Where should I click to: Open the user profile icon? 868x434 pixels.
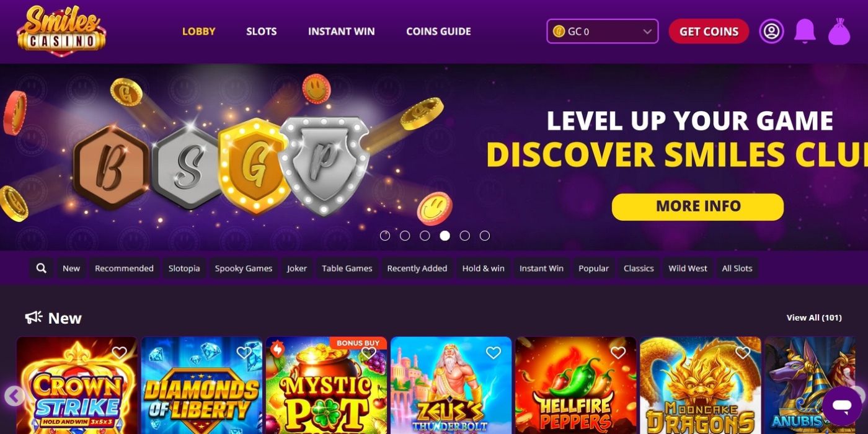771,31
